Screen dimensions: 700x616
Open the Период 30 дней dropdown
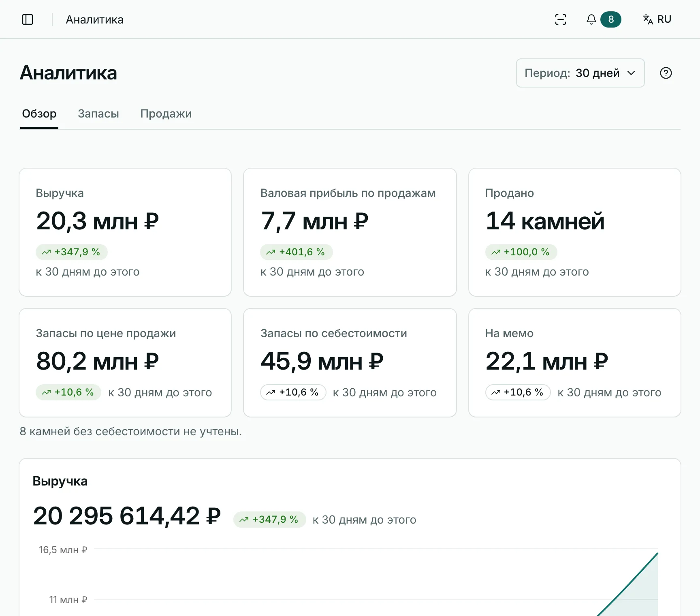(580, 73)
